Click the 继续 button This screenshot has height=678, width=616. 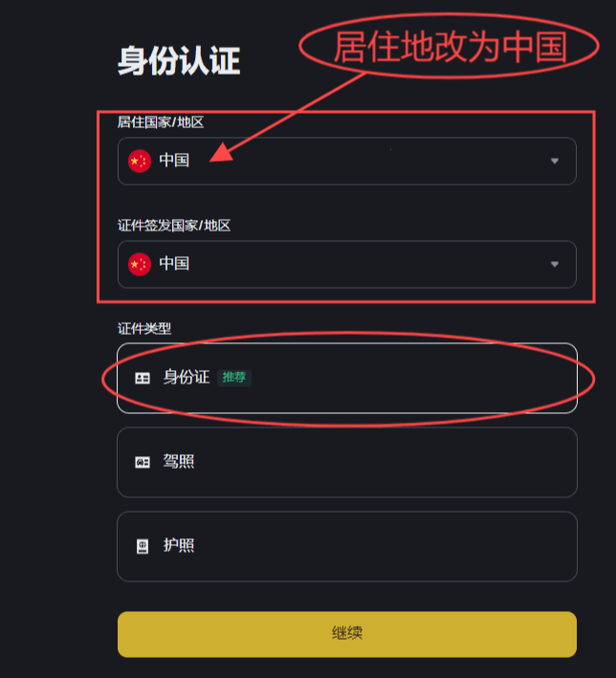coord(347,634)
